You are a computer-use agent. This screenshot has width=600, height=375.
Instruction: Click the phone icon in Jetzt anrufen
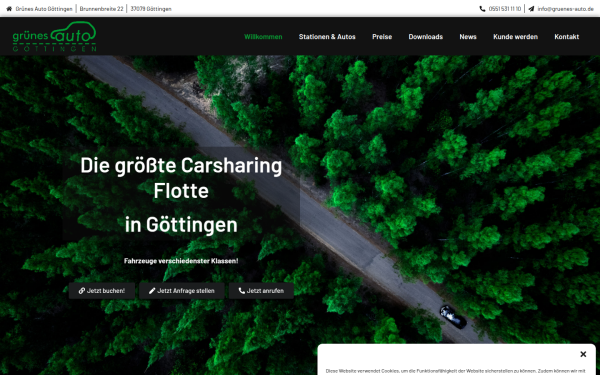[241, 291]
